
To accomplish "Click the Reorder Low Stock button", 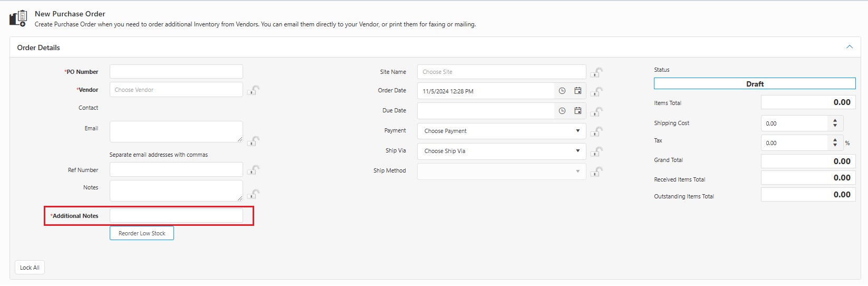I will pos(142,233).
